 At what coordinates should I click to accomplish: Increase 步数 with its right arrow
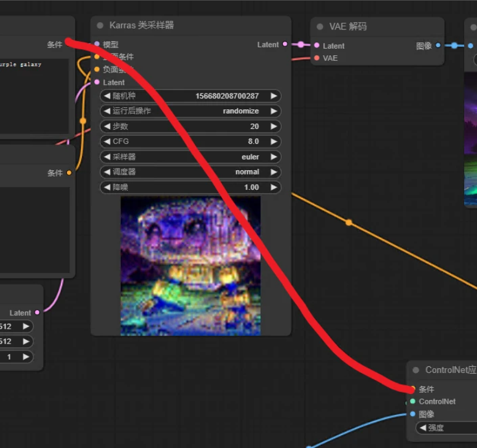coord(274,127)
